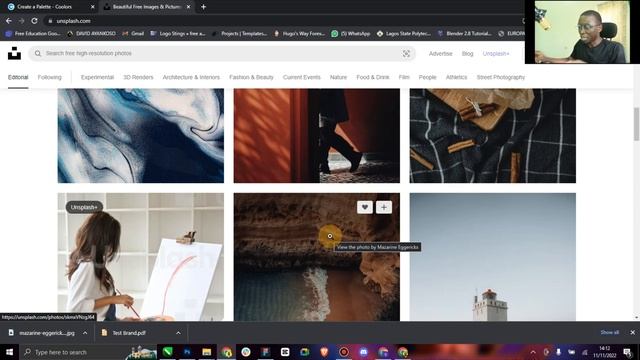Expand options for mazarine-eggerick jpg download
The height and width of the screenshot is (360, 640).
[x=85, y=333]
